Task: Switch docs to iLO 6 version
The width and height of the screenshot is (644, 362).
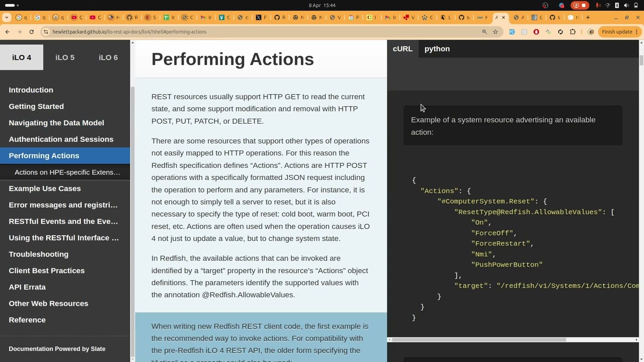Action: tap(108, 57)
